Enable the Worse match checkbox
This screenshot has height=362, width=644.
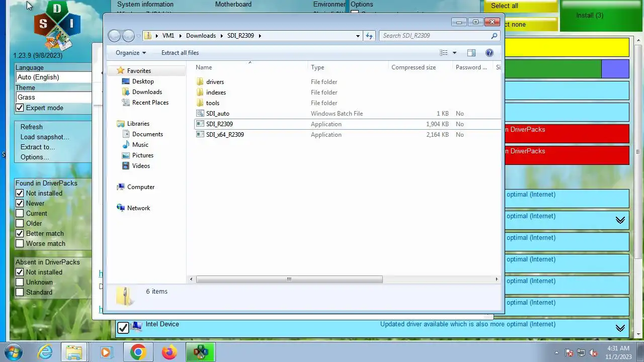coord(20,243)
